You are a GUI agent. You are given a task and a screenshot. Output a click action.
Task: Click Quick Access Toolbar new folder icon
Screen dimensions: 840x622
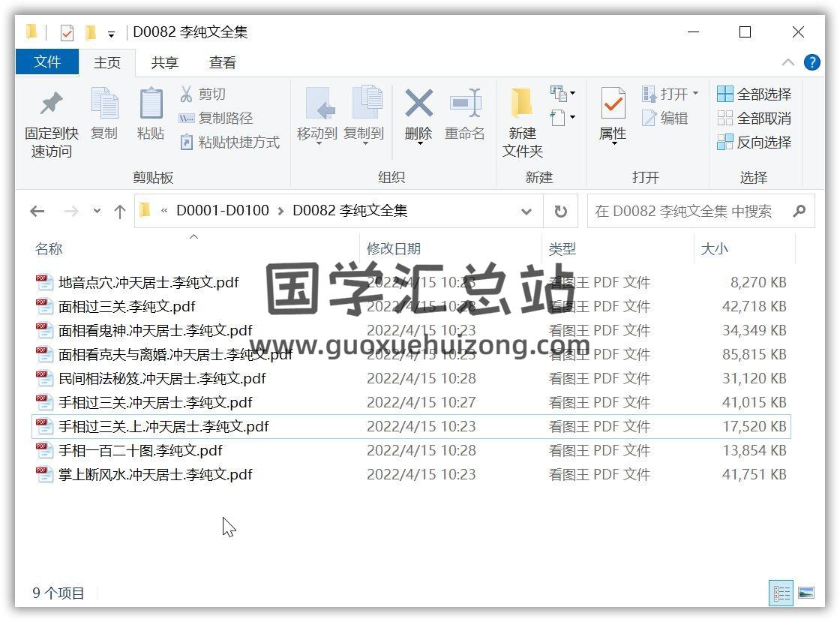coord(90,33)
